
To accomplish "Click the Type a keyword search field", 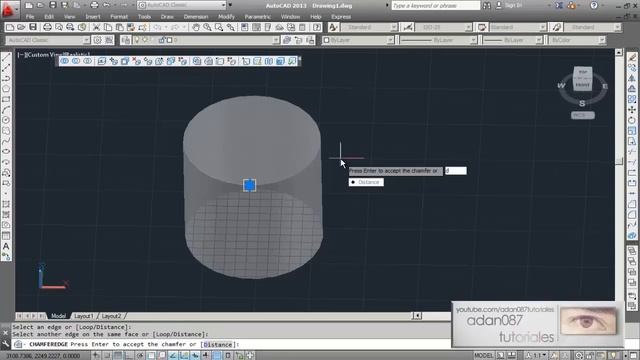I will click(x=436, y=5).
